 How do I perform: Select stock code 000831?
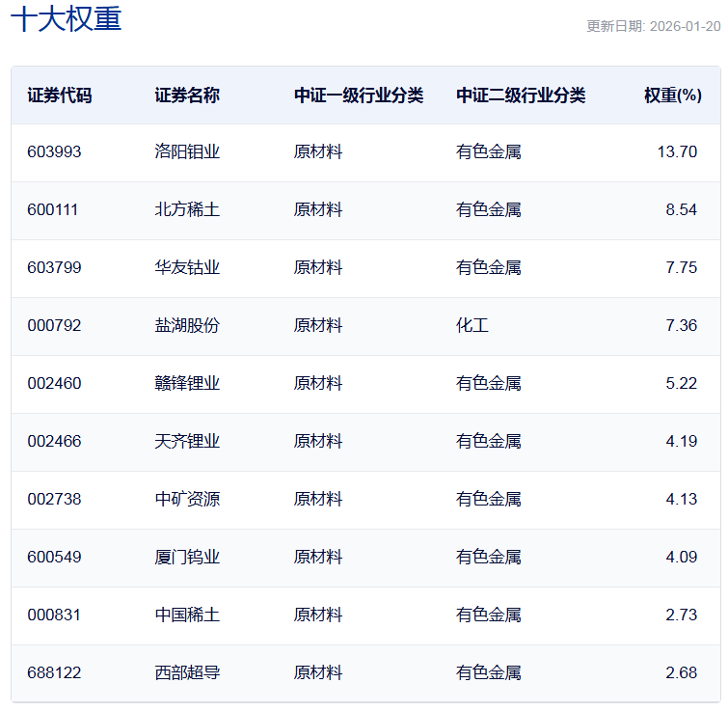pos(54,615)
